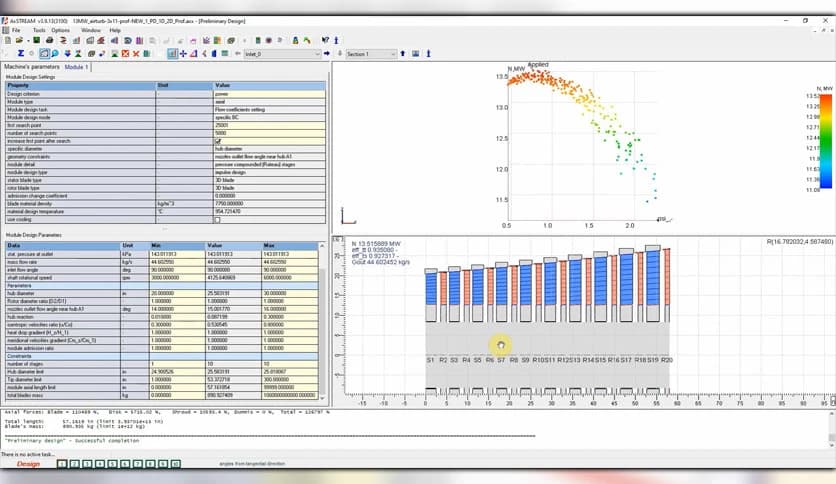Click the Print printer icon

[50, 41]
